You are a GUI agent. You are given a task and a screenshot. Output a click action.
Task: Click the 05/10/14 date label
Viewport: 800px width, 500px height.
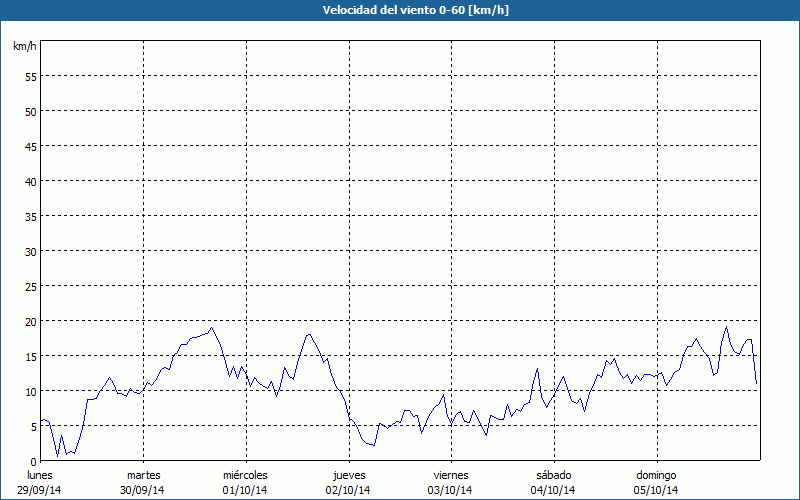pyautogui.click(x=657, y=489)
